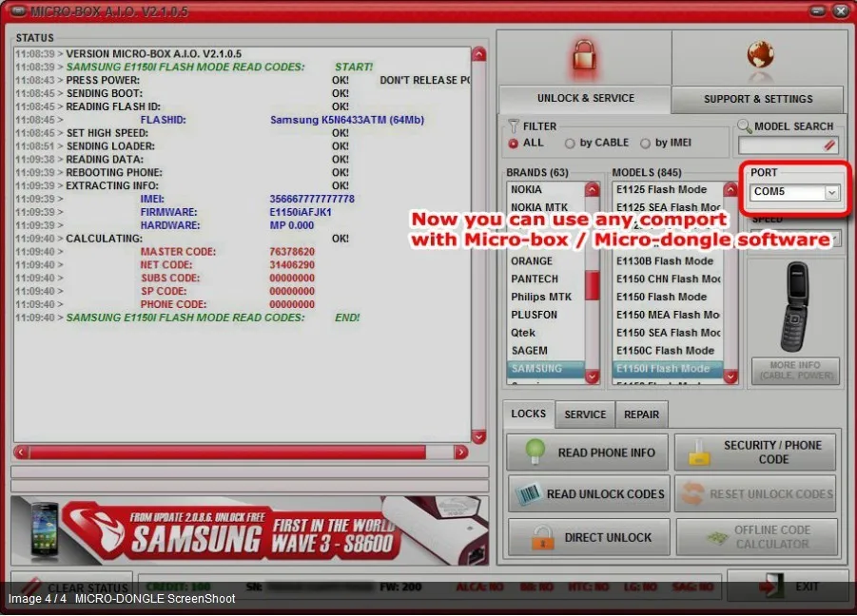Click the title bar app menu icon

point(18,10)
